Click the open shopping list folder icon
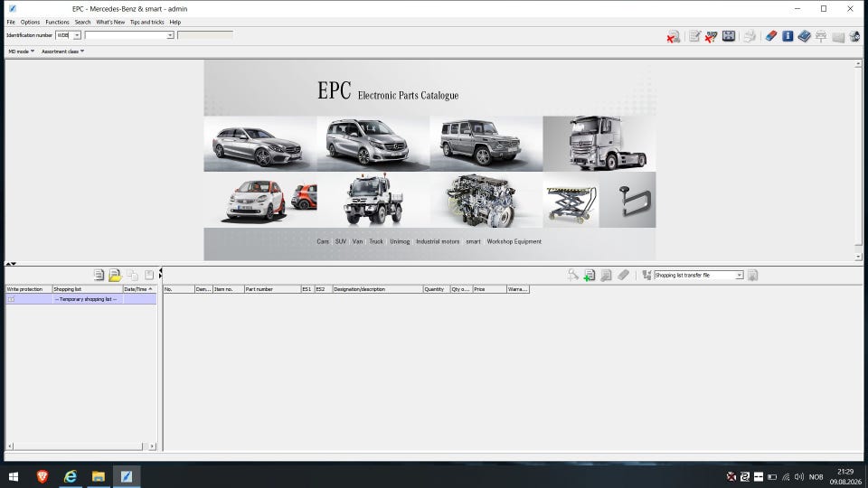The width and height of the screenshot is (868, 488). click(x=115, y=275)
